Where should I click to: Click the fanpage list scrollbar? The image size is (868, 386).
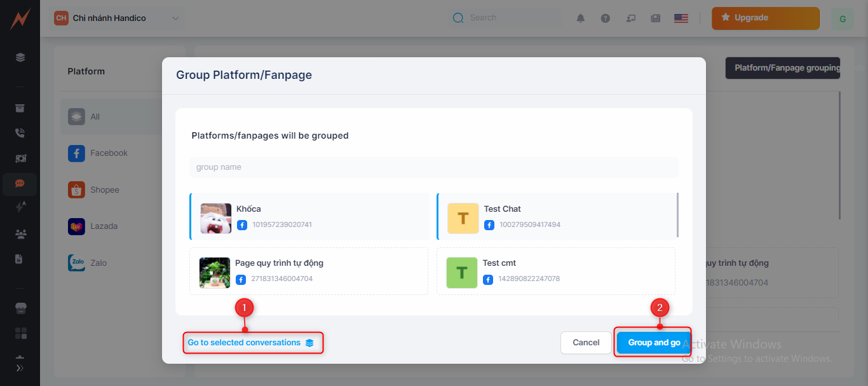point(678,215)
